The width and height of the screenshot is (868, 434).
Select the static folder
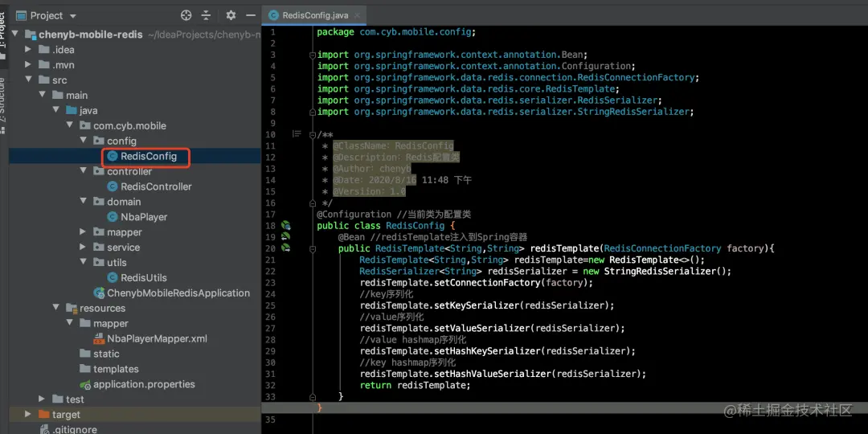pyautogui.click(x=106, y=354)
